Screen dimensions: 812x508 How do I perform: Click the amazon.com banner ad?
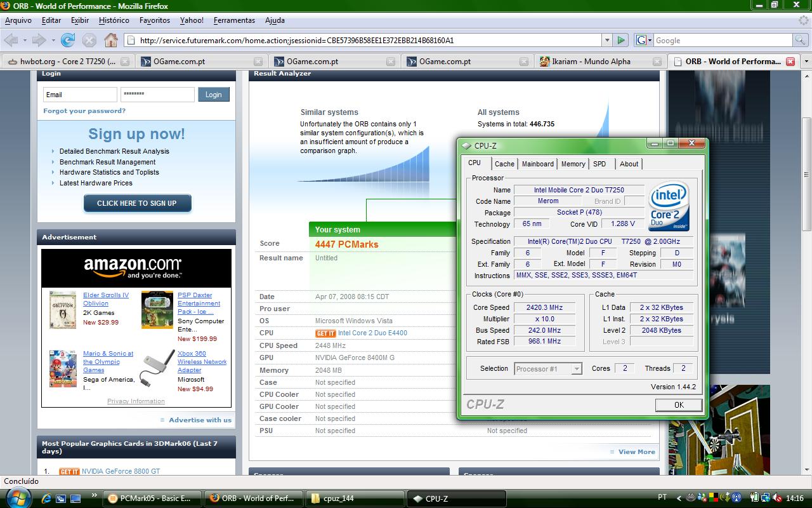(x=136, y=268)
